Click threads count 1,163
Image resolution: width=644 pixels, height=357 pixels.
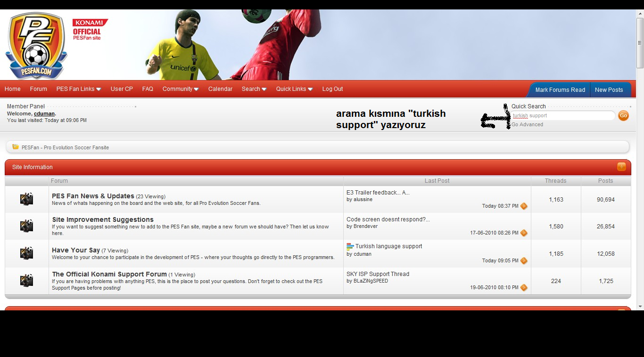click(x=556, y=200)
